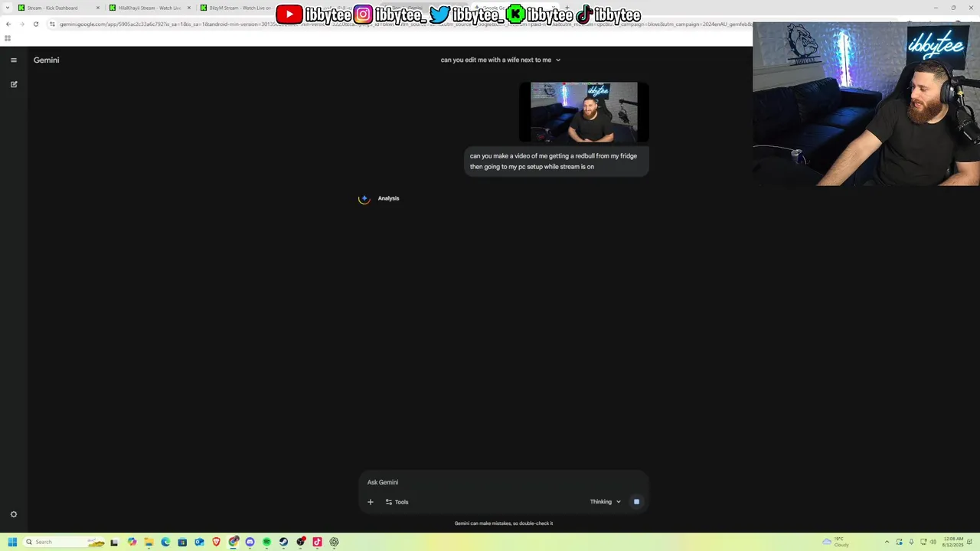The width and height of the screenshot is (980, 551).
Task: Open the Windows Start menu
Action: (12, 542)
